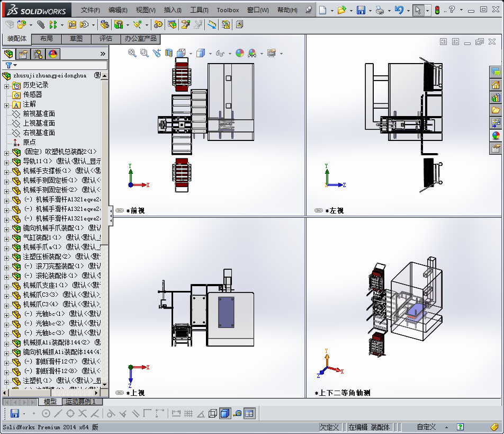Click the Insert Components icon

tap(22, 24)
